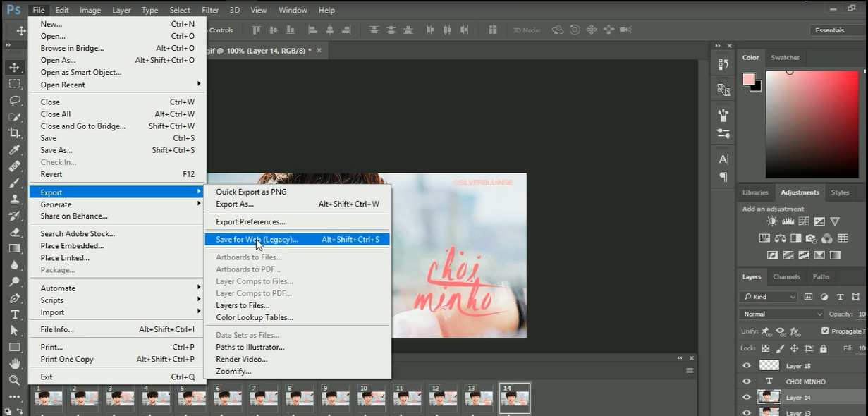The image size is (868, 416).
Task: Expand the Import submenu
Action: tap(117, 312)
